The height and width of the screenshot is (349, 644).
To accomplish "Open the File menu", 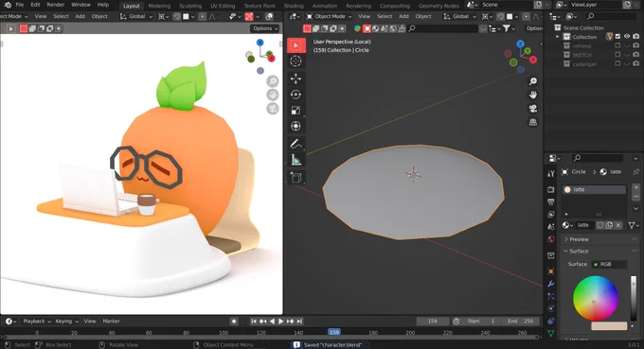I will point(19,5).
